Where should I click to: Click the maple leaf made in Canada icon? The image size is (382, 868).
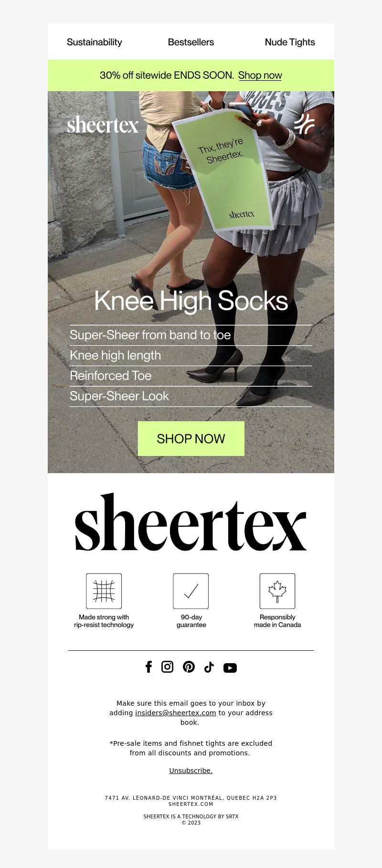pos(277,591)
